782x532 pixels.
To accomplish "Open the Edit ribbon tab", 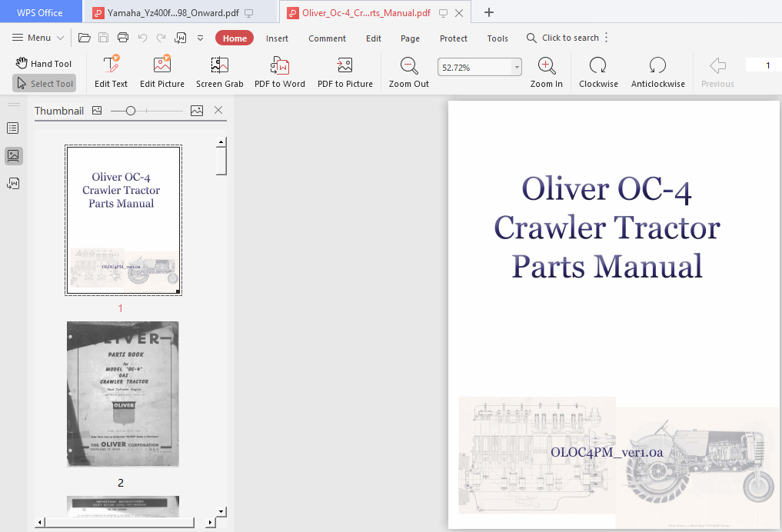I will pyautogui.click(x=374, y=38).
